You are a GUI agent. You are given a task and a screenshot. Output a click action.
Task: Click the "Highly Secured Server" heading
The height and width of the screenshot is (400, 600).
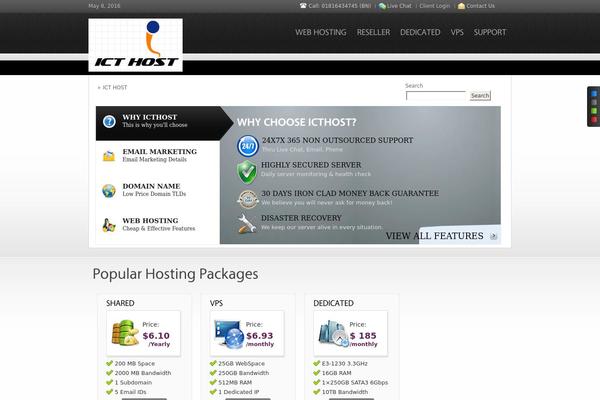point(311,165)
